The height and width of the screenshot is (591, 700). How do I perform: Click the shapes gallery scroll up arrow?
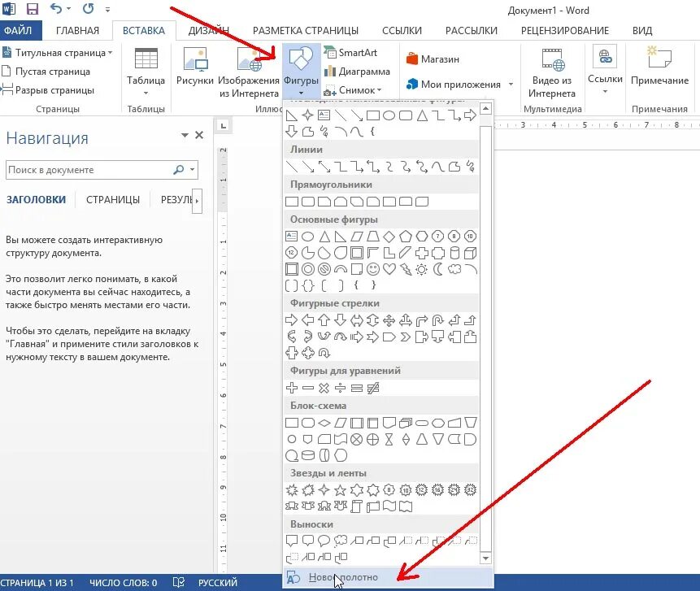coord(485,108)
